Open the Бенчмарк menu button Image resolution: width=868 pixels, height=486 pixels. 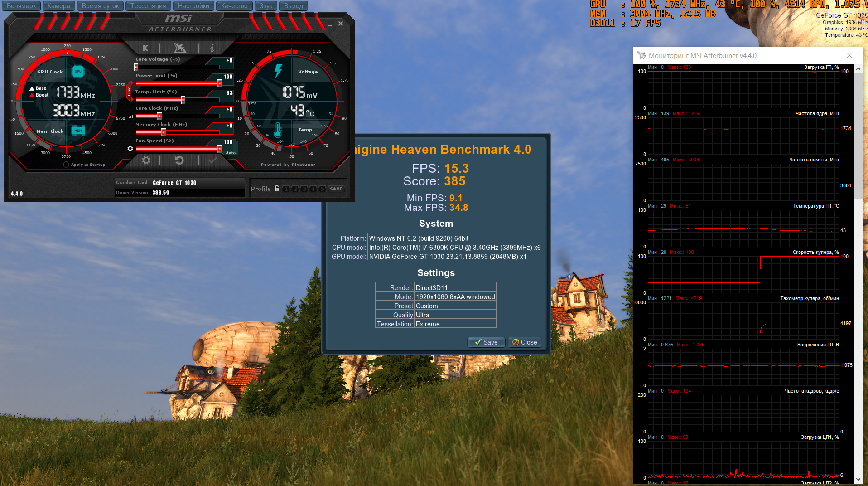(21, 6)
